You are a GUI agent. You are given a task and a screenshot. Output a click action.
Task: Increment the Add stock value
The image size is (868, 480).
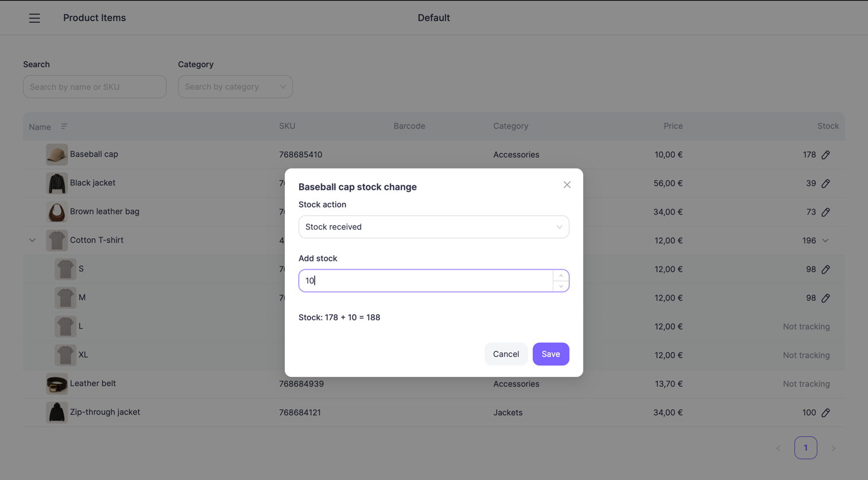pos(561,275)
